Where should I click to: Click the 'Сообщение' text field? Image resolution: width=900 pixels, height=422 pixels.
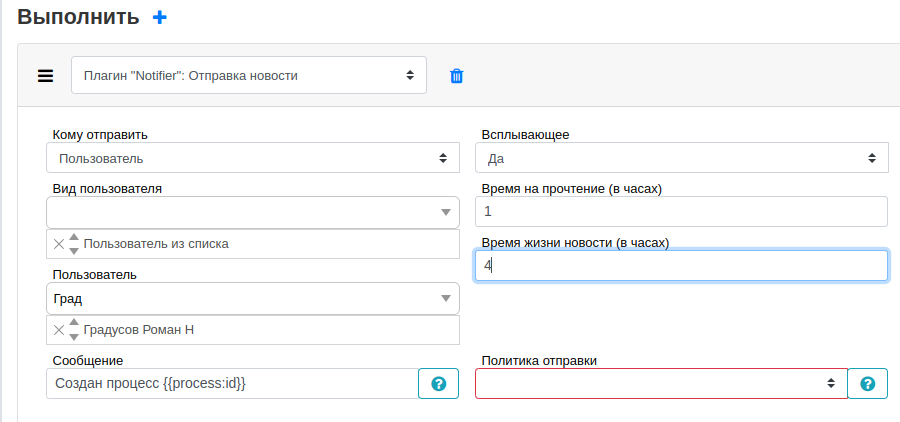coord(232,384)
